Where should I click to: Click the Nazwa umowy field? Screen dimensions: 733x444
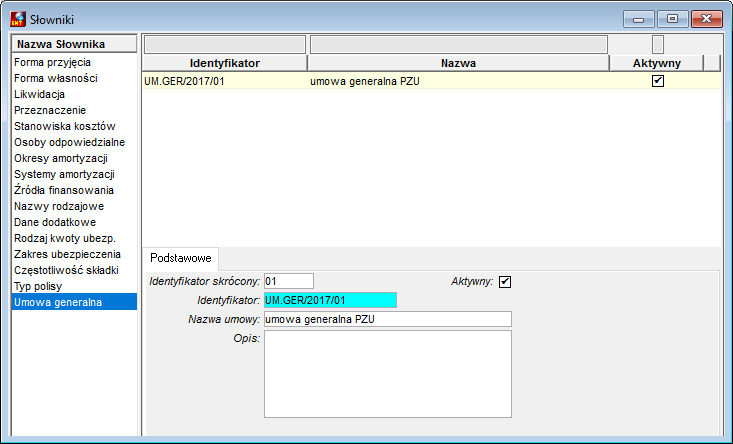coord(388,319)
